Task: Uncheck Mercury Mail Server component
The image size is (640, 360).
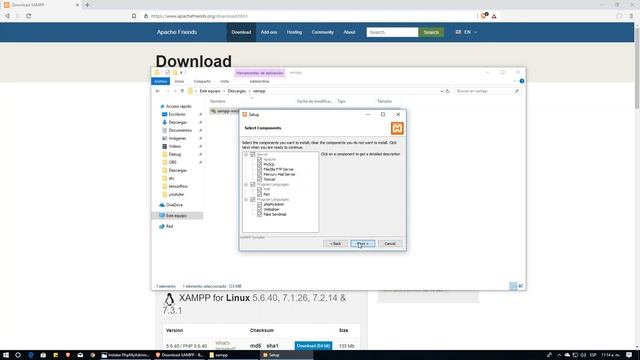Action: click(x=259, y=174)
